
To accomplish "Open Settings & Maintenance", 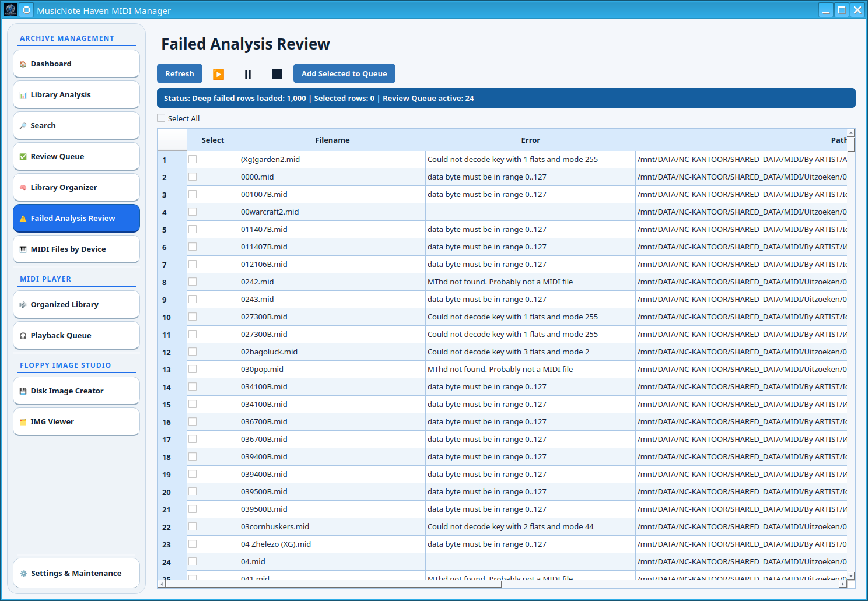I will pos(76,574).
